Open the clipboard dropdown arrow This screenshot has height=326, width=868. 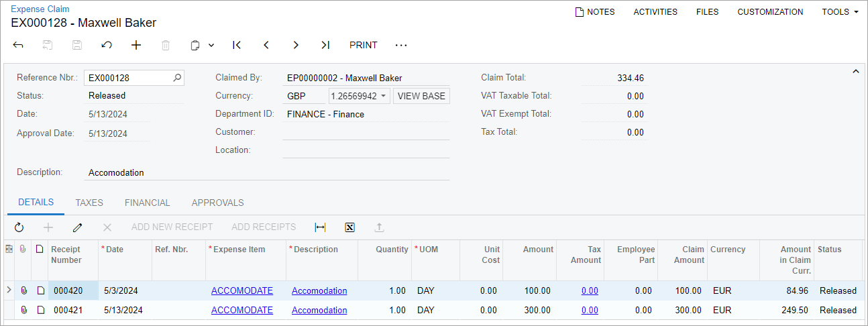click(211, 46)
